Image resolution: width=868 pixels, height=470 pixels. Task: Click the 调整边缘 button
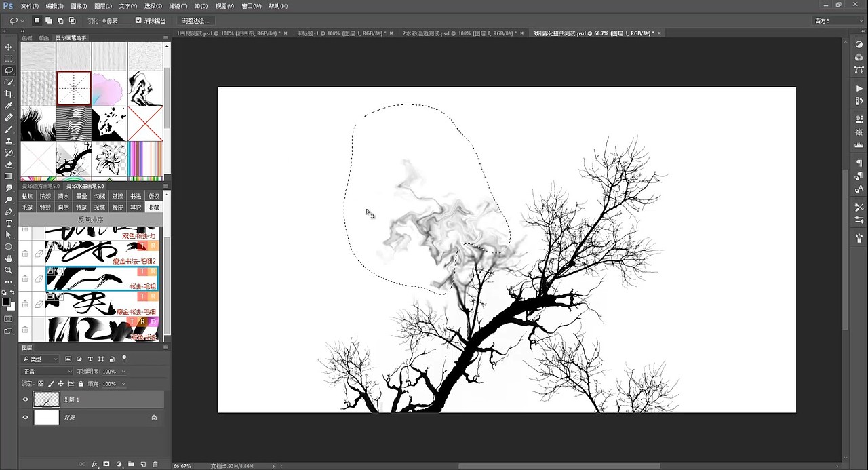pos(197,21)
